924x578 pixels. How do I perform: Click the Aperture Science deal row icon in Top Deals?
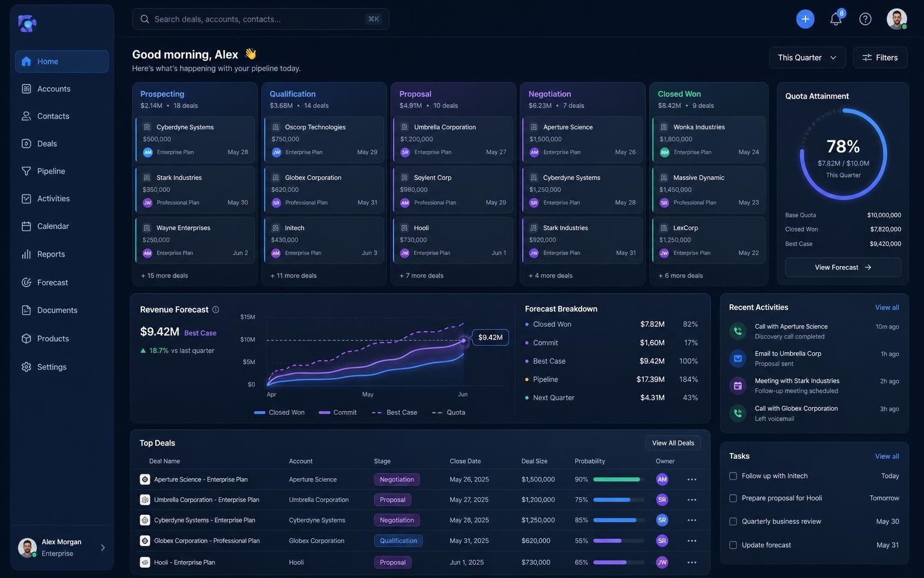[145, 480]
